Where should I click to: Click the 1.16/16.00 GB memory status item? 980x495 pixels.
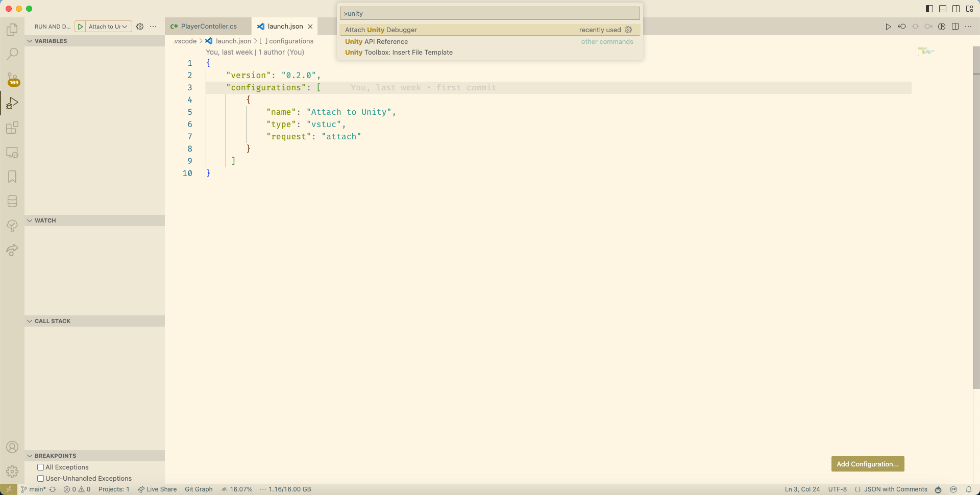click(286, 489)
